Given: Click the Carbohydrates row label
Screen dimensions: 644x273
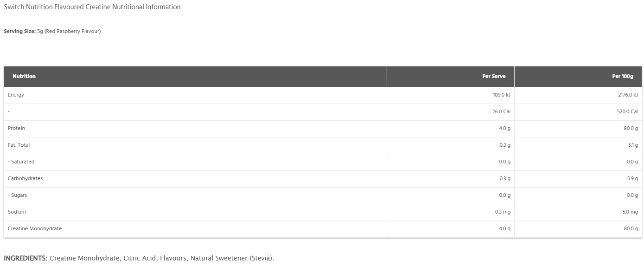Looking at the screenshot, I should pyautogui.click(x=25, y=178).
